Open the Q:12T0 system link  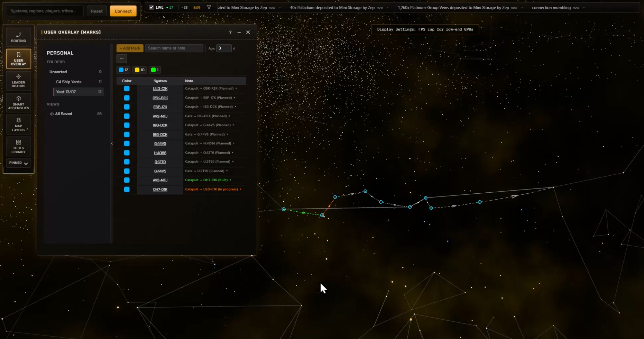[160, 162]
